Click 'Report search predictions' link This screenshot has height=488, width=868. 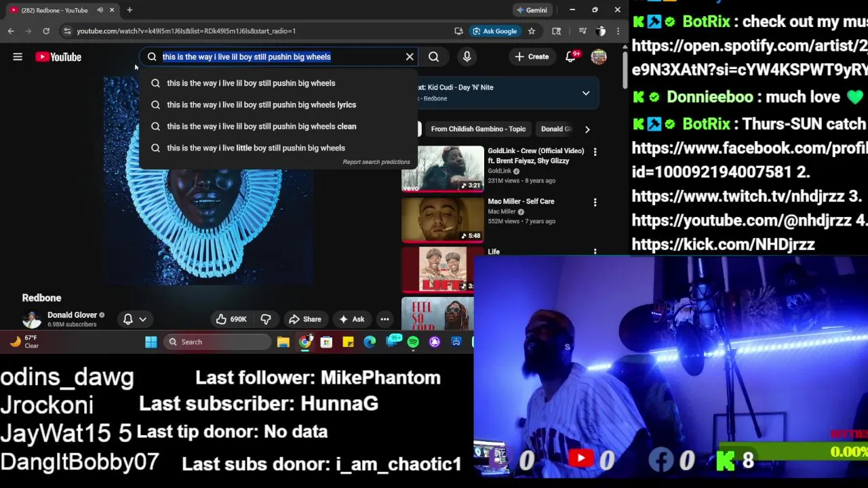pyautogui.click(x=376, y=162)
